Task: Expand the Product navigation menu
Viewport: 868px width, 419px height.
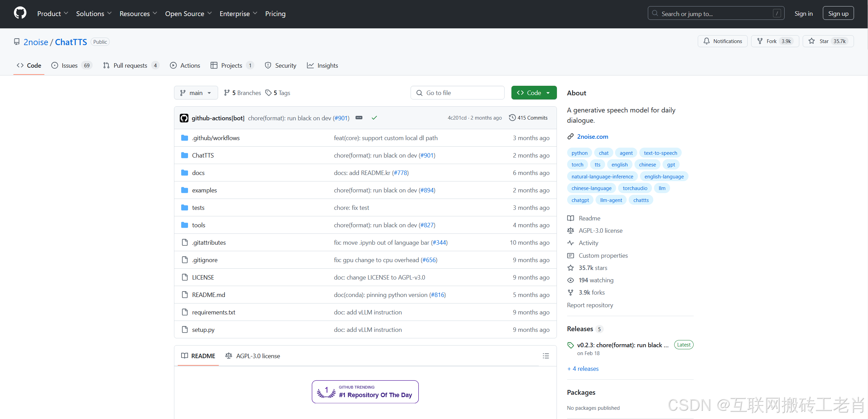Action: click(x=53, y=14)
